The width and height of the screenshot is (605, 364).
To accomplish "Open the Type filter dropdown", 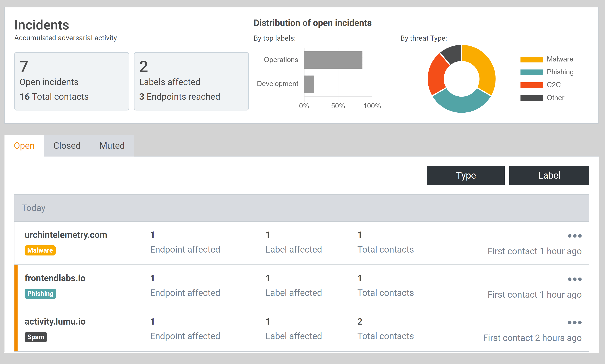I will pyautogui.click(x=466, y=175).
